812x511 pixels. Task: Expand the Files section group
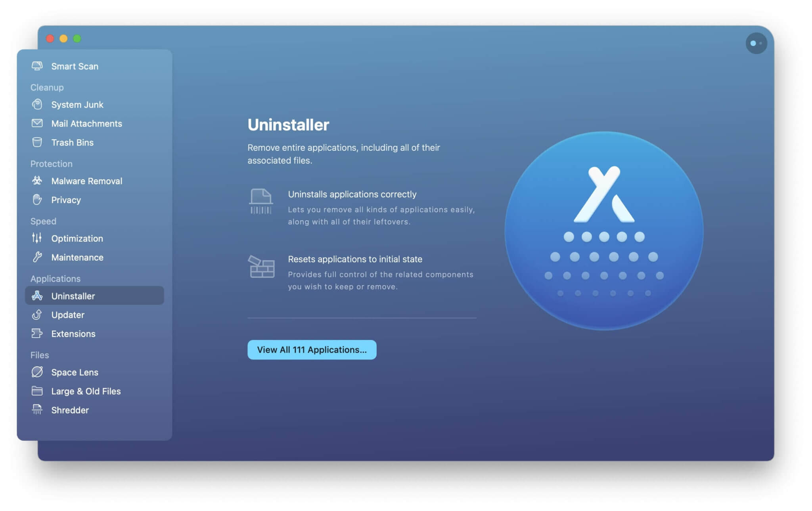[x=39, y=355]
